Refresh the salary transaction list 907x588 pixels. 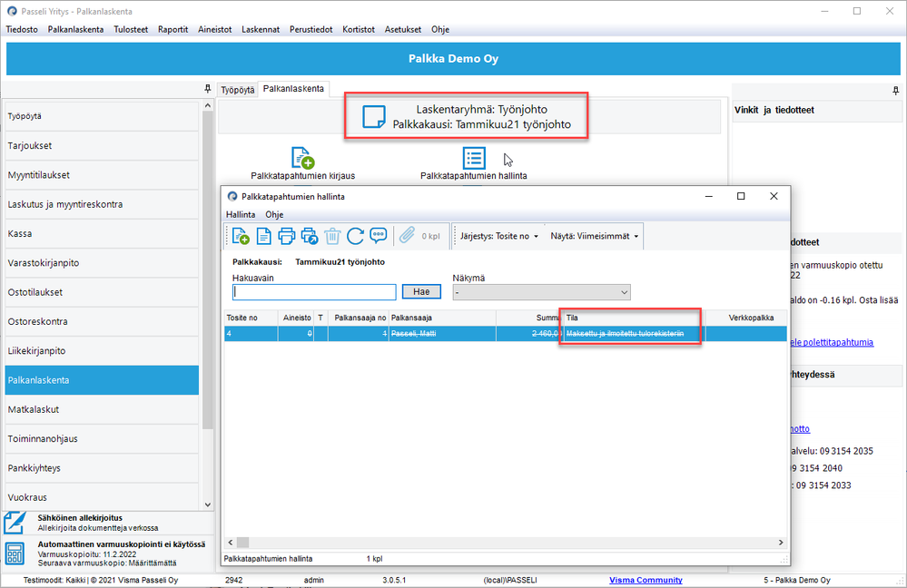click(355, 236)
